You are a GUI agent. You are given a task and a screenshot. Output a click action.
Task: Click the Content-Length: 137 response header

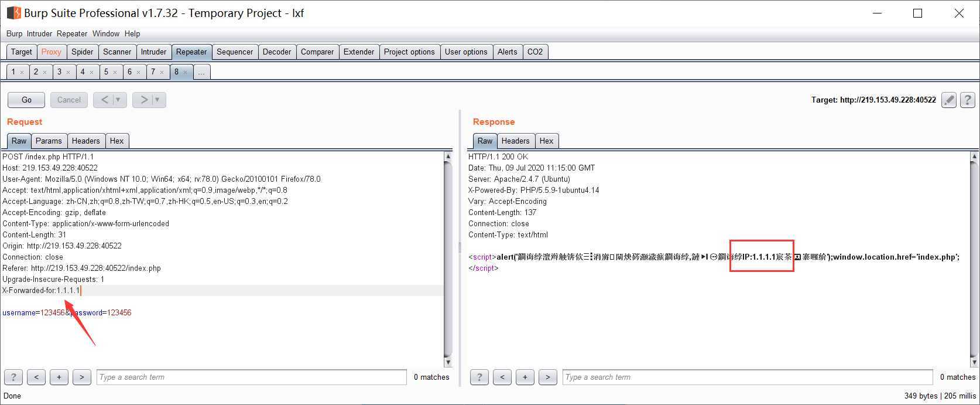click(502, 212)
